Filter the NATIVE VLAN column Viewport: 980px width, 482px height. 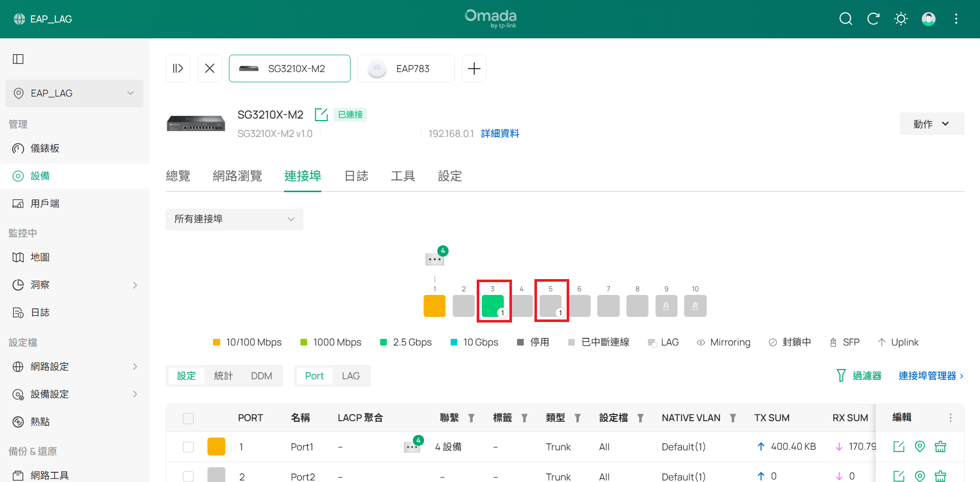click(733, 418)
